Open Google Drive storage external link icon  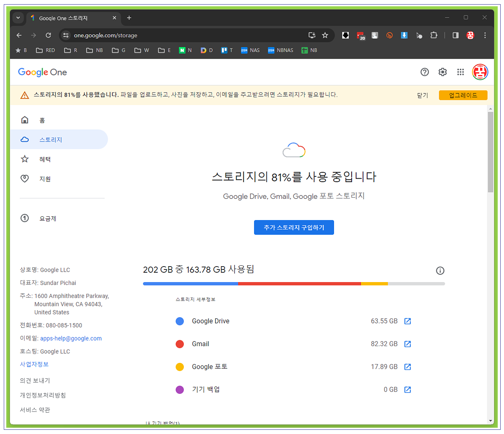pos(407,321)
